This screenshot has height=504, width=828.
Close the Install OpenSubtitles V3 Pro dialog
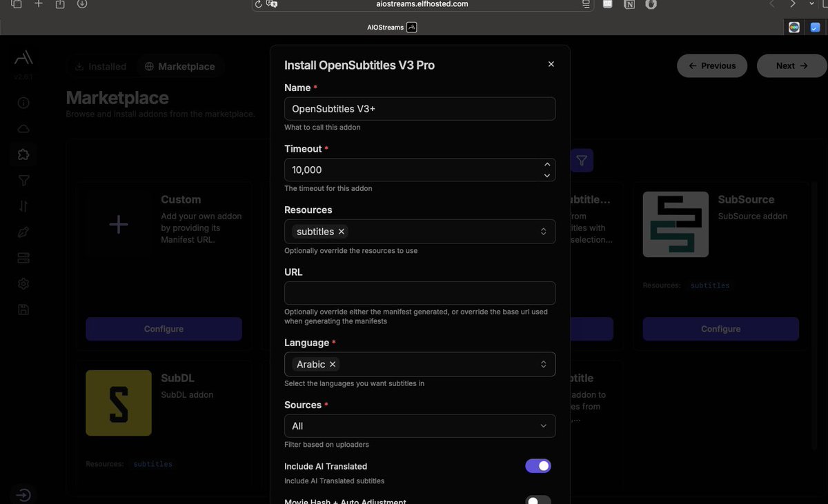point(551,64)
